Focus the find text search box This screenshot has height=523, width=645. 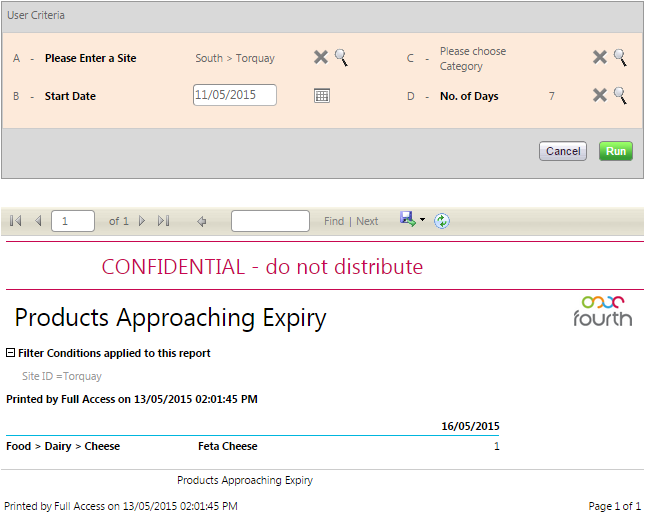click(x=270, y=221)
